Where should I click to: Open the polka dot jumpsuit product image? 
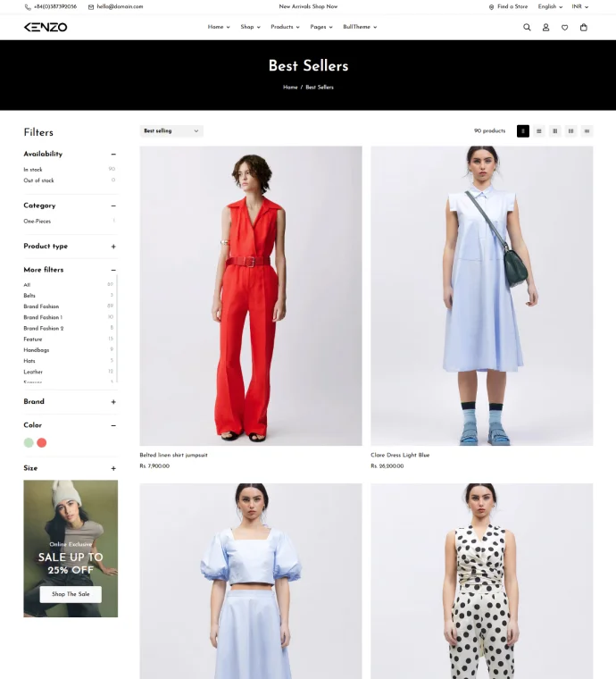pos(481,581)
